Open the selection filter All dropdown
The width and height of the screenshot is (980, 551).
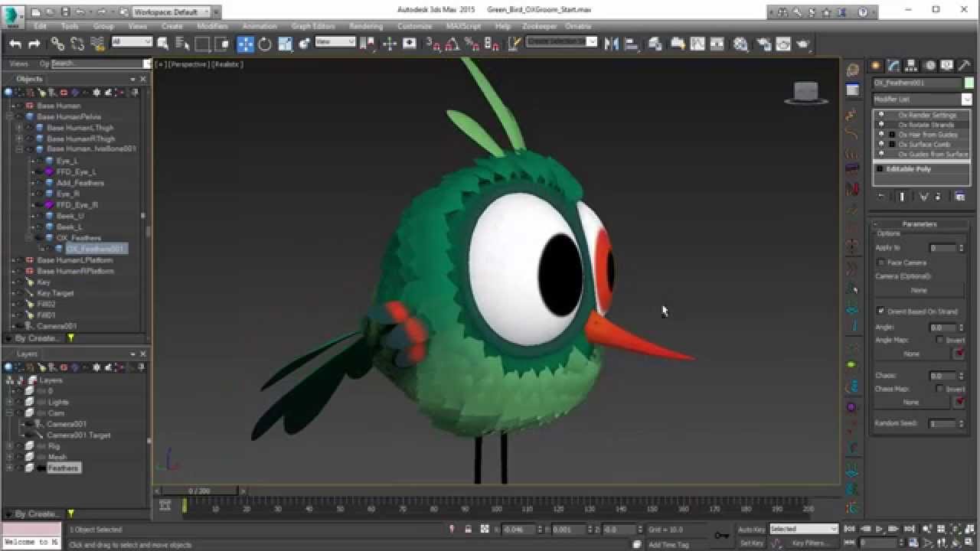(x=132, y=42)
